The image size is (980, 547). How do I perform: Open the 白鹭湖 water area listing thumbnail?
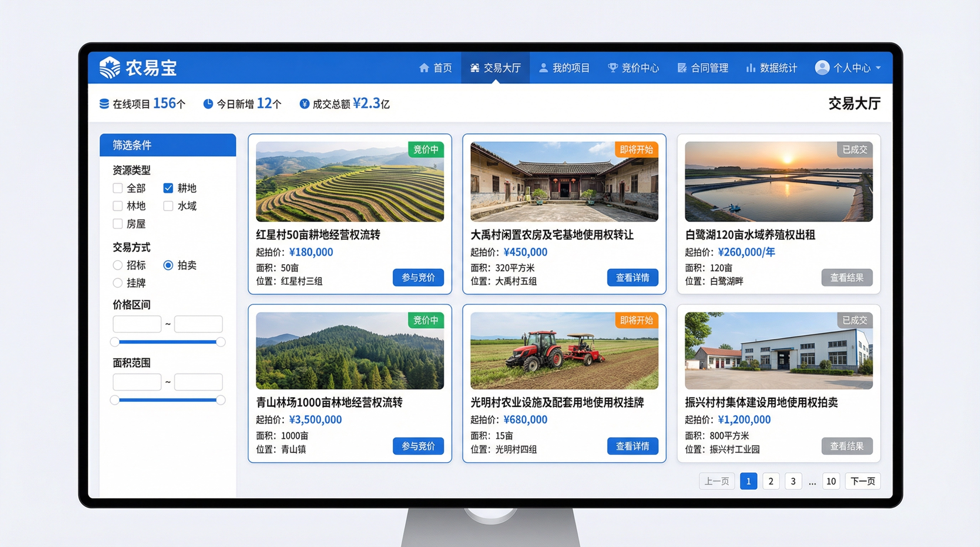778,182
